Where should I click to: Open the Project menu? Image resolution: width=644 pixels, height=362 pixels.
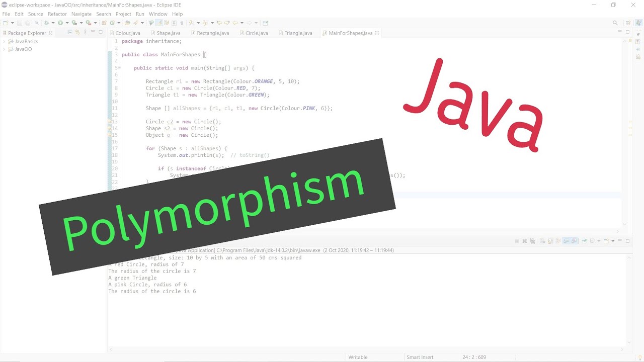tap(123, 14)
